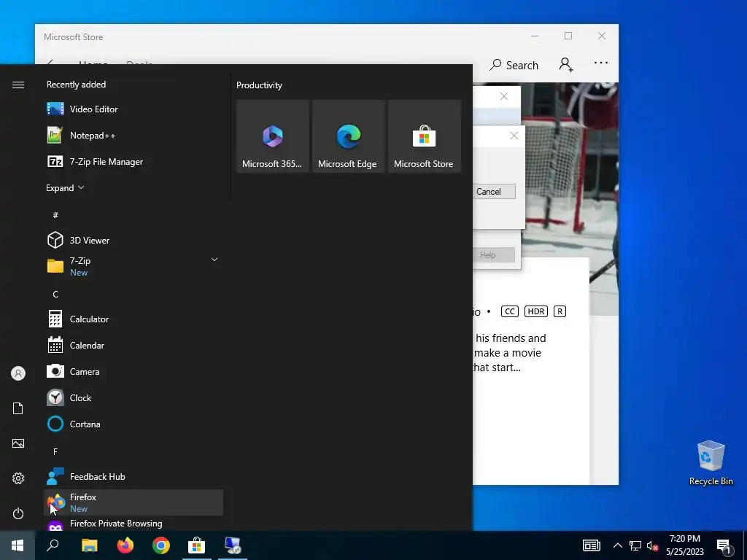Open Documents from the Start sidebar

coord(18,408)
